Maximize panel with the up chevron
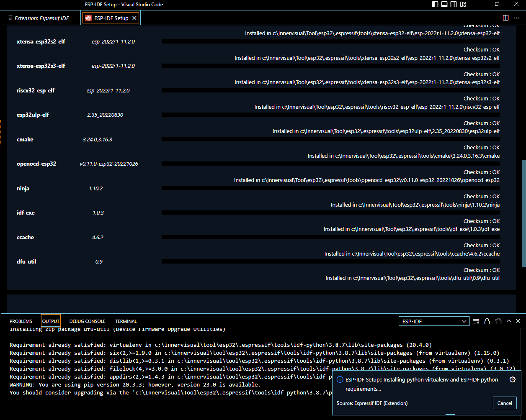The width and height of the screenshot is (526, 420). coord(509,321)
